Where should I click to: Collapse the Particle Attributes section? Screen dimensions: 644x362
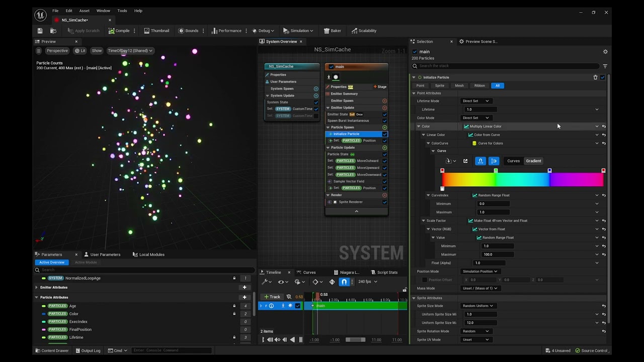point(36,297)
